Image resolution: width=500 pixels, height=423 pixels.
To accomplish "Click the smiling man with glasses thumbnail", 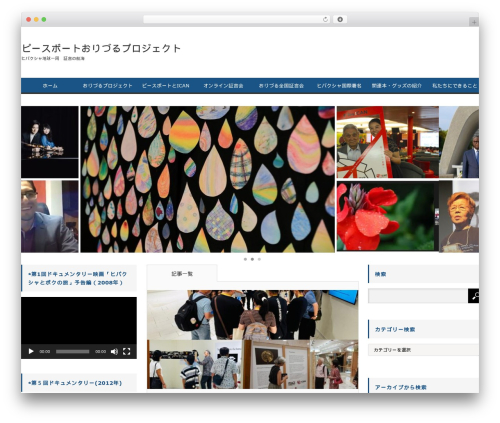I will point(50,216).
